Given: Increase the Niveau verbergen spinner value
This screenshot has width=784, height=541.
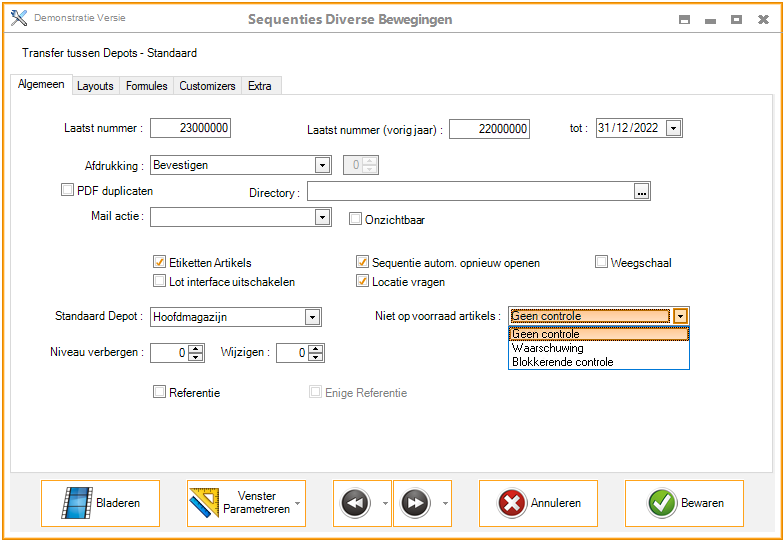Looking at the screenshot, I should 195,348.
